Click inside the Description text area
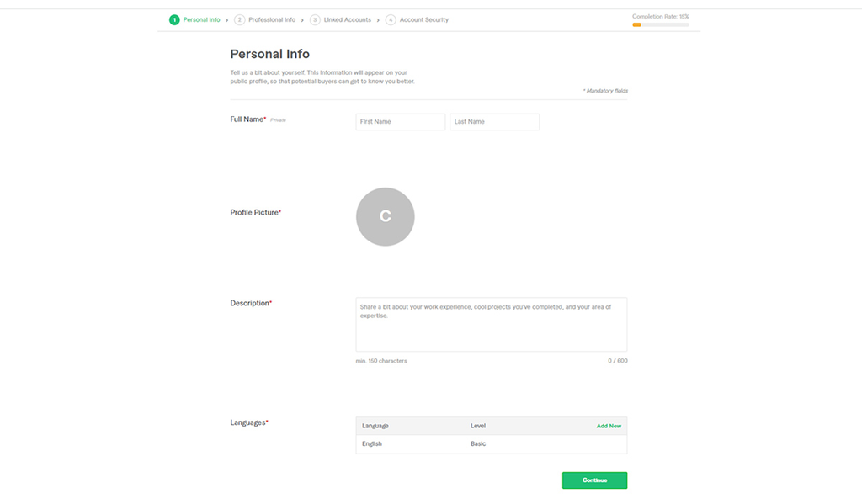 pyautogui.click(x=491, y=324)
